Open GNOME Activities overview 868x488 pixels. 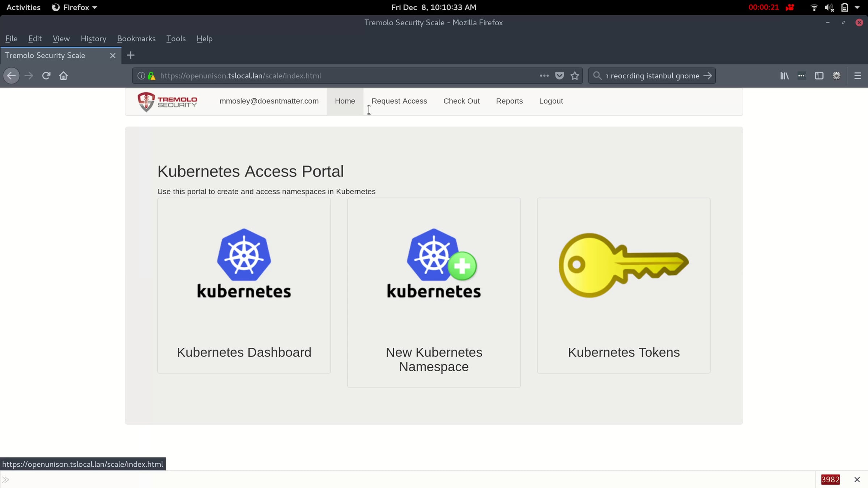tap(24, 7)
